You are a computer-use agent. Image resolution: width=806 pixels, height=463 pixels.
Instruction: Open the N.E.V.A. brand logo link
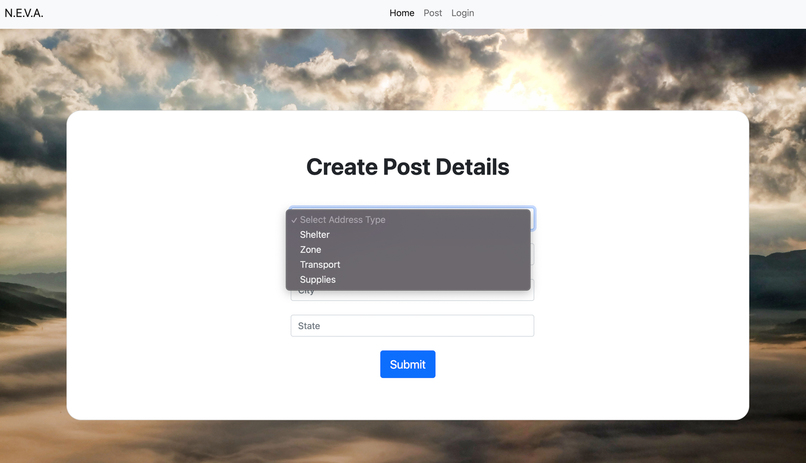(x=24, y=13)
